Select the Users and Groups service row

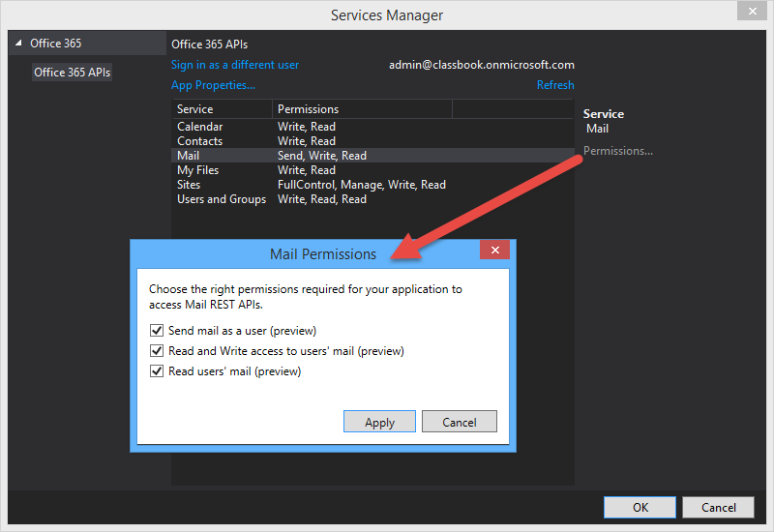[x=222, y=199]
